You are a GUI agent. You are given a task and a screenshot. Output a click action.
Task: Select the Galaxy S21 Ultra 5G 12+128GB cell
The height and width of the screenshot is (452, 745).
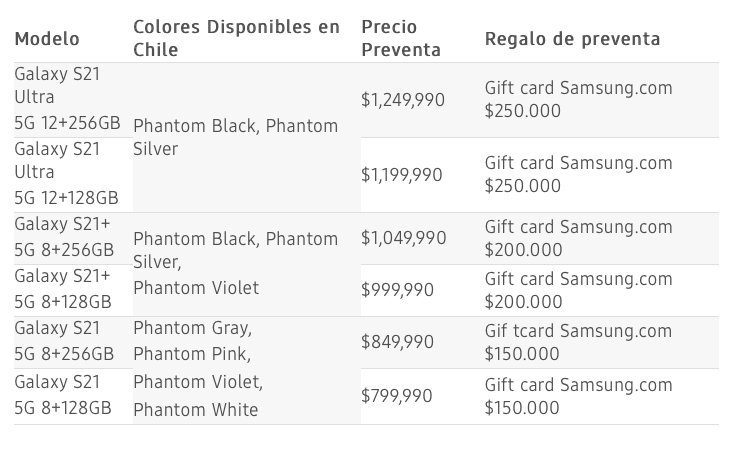click(67, 174)
